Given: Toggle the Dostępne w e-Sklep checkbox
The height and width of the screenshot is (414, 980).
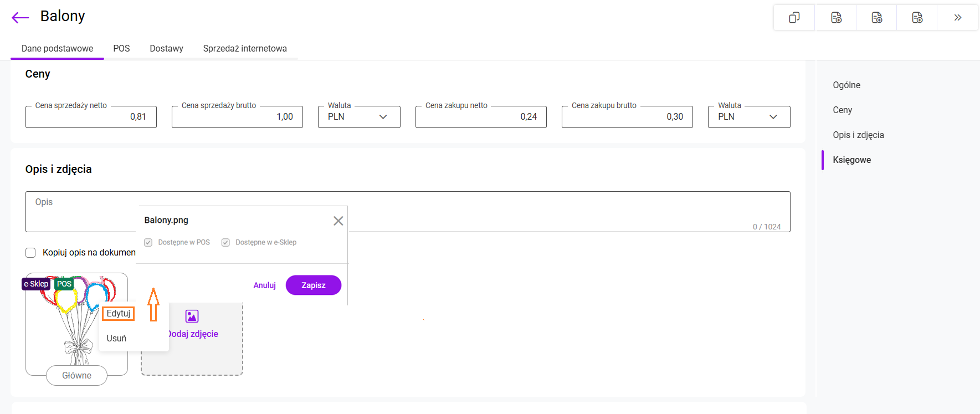Looking at the screenshot, I should click(225, 243).
